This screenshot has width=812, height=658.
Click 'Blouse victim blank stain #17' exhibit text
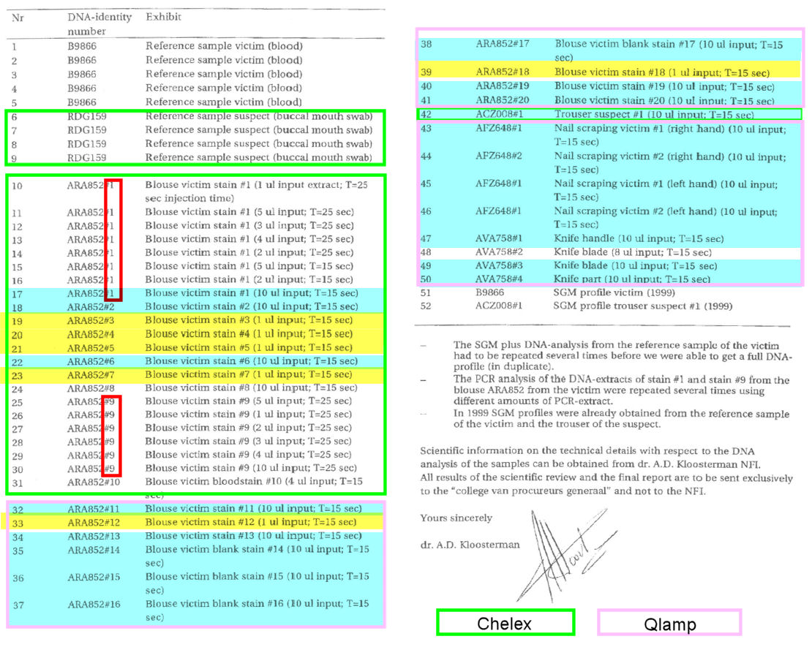pyautogui.click(x=625, y=45)
